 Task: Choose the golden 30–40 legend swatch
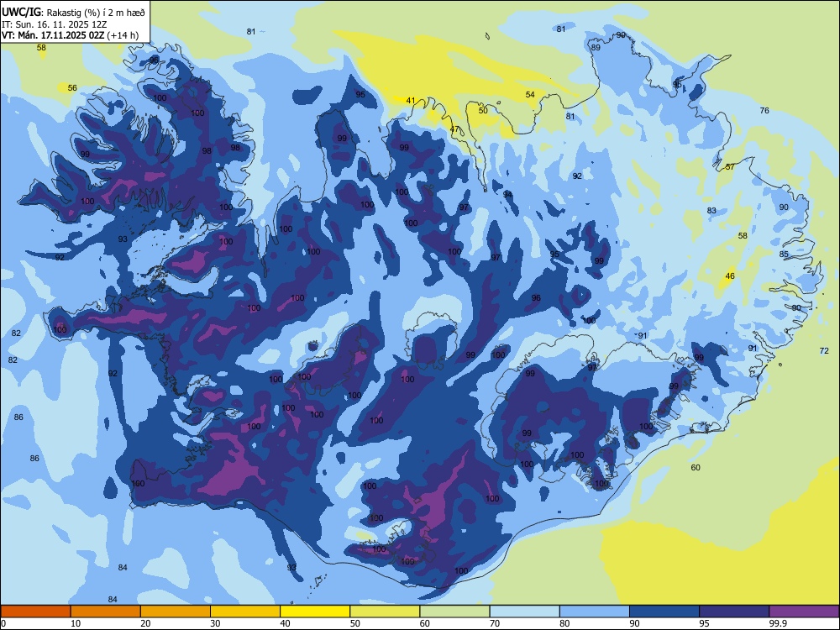[x=245, y=612]
